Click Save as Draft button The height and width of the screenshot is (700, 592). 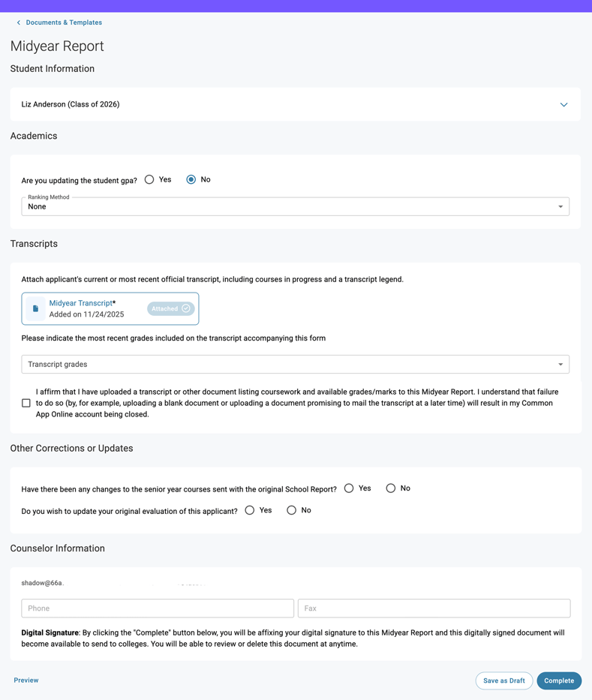click(x=503, y=680)
